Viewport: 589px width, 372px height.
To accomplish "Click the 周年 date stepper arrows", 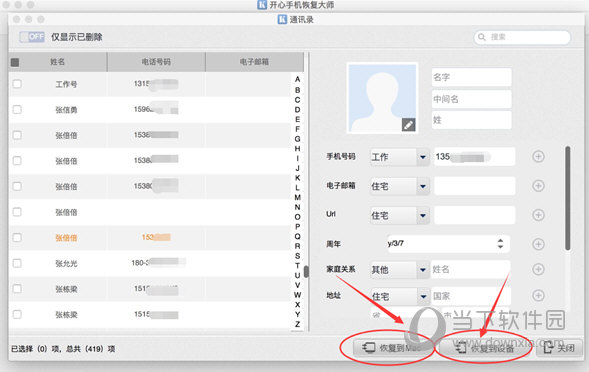I will (500, 243).
